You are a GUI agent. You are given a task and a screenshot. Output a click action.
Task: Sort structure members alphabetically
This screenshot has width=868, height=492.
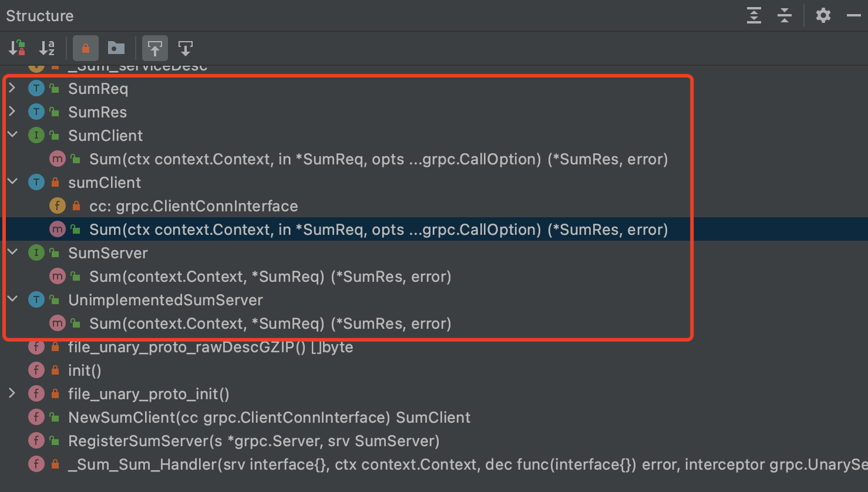point(47,48)
